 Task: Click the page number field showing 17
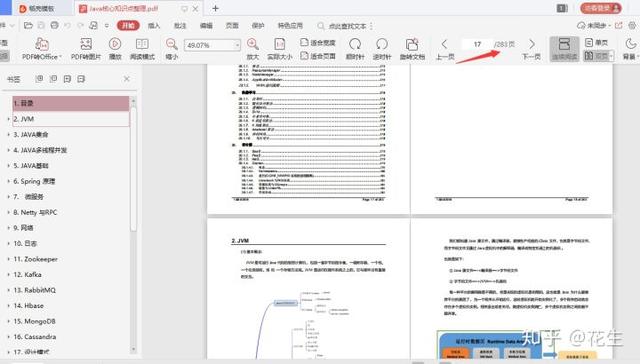[477, 44]
